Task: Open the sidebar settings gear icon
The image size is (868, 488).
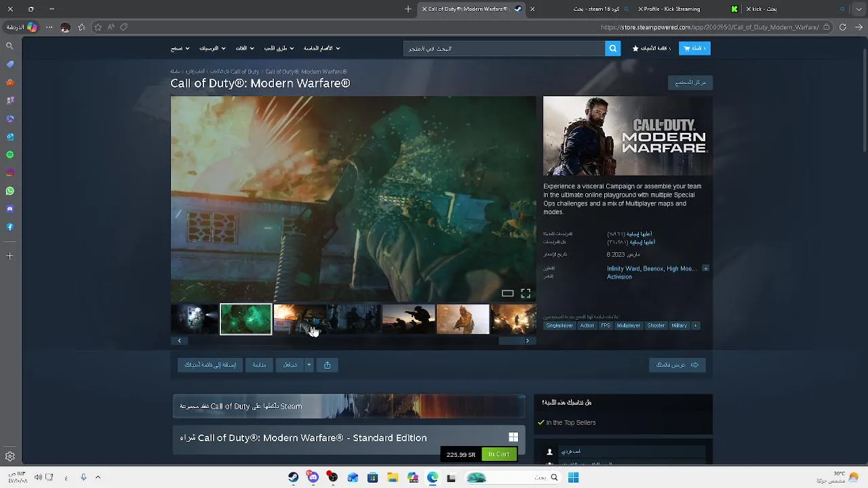Action: (x=9, y=456)
